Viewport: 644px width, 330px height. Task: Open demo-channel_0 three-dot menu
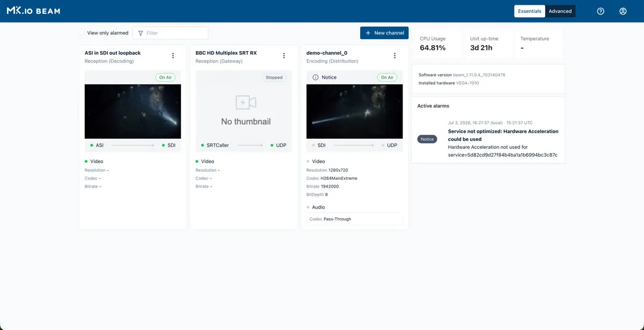[x=395, y=56]
